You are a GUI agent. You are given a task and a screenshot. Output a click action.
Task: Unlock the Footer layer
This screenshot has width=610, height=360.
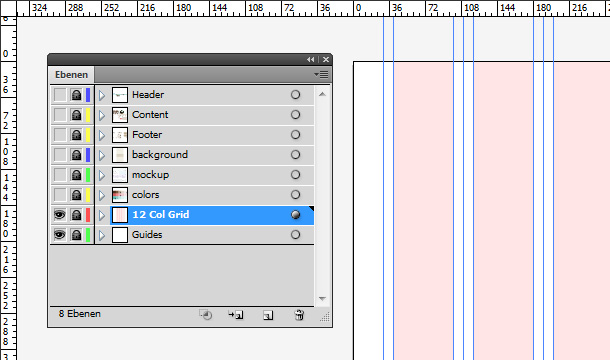[x=76, y=135]
